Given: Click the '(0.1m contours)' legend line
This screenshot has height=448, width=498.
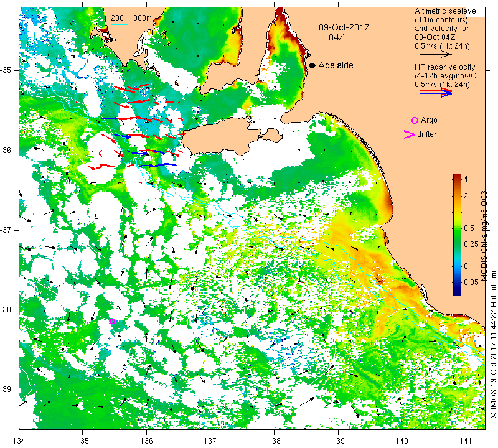Looking at the screenshot, I should pos(441,20).
